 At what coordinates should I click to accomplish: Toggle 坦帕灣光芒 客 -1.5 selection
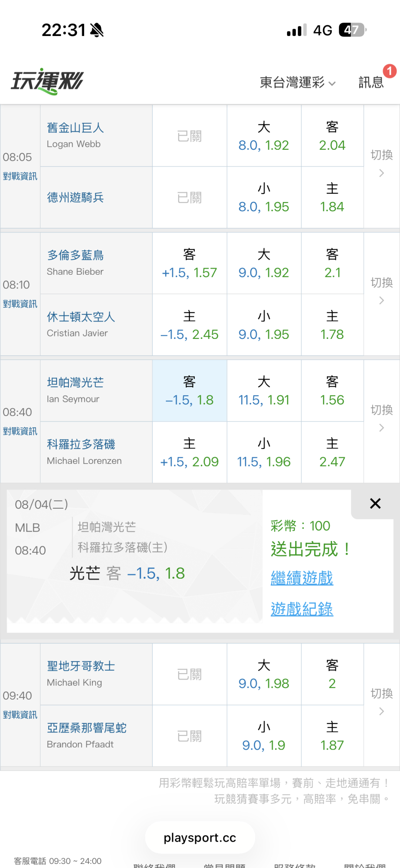pyautogui.click(x=190, y=391)
